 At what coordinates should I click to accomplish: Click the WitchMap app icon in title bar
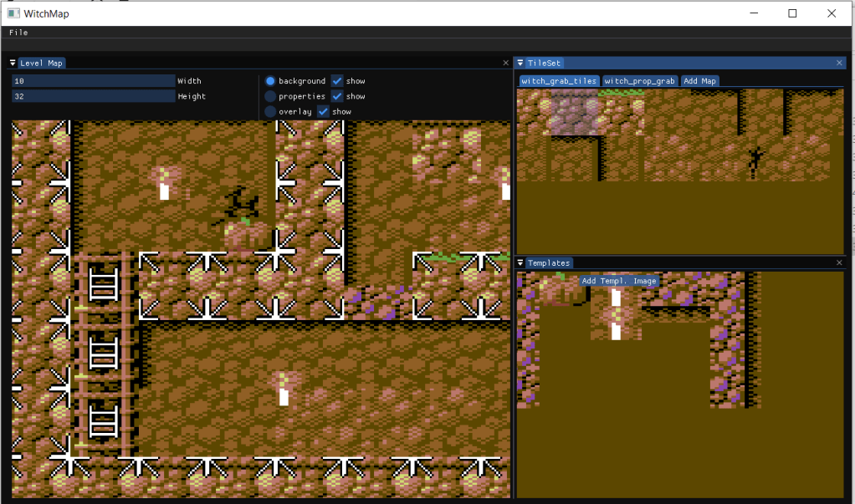click(13, 13)
